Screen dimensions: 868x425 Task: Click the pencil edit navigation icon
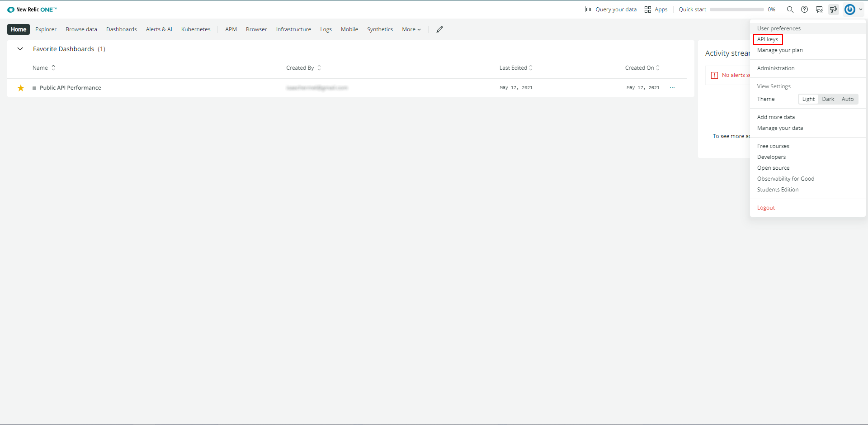[x=439, y=29]
